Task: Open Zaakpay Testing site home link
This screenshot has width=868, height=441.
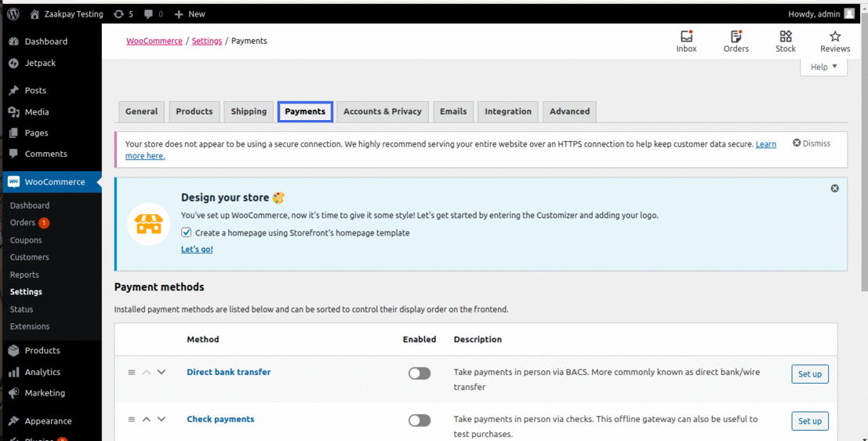Action: [67, 14]
